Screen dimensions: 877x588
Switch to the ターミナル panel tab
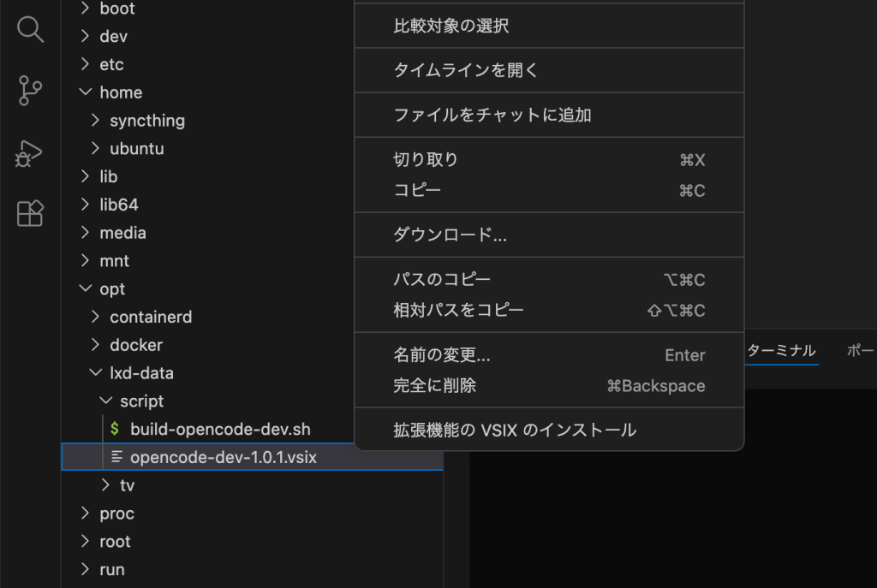point(781,351)
